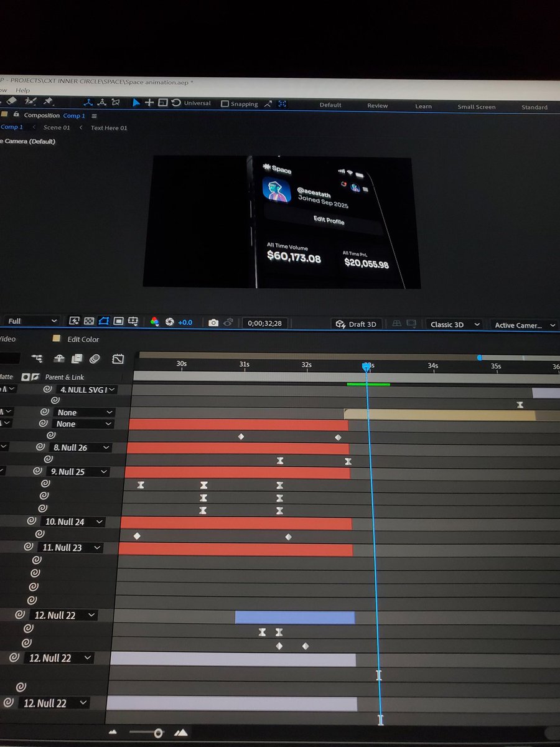The width and height of the screenshot is (560, 747).
Task: Open the RGB channel display icon
Action: click(155, 322)
